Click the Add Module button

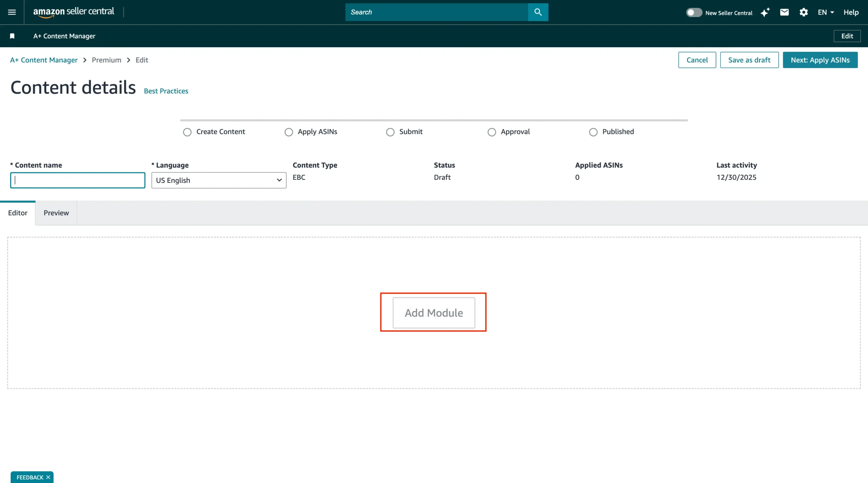[434, 312]
